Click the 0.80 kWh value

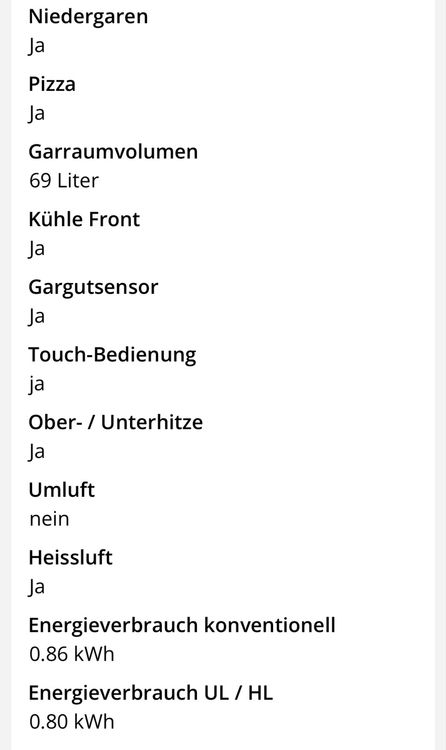pos(72,722)
